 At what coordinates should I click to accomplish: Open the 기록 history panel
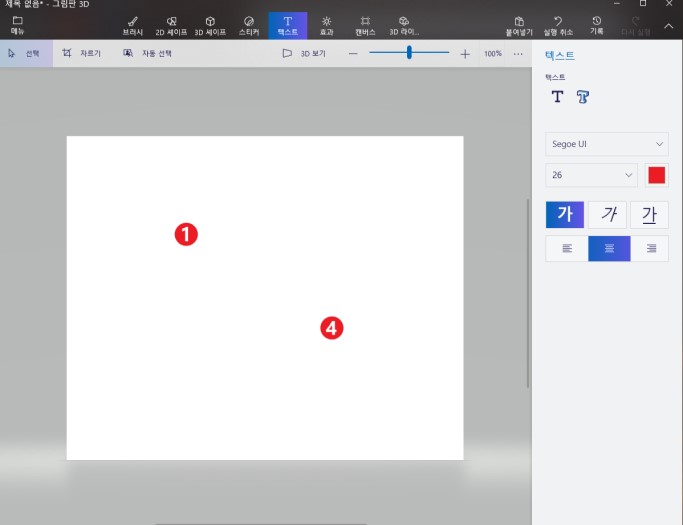pyautogui.click(x=596, y=26)
